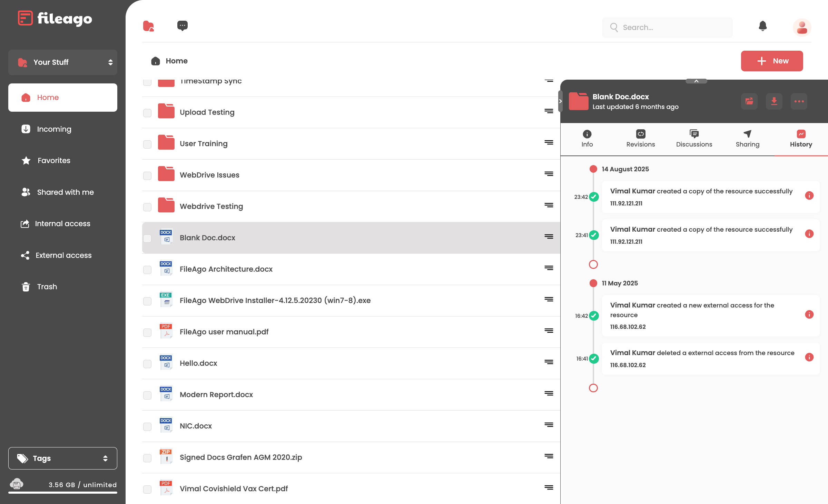Check the WebDrive Issues folder checkbox
Viewport: 828px width, 504px height.
pos(147,176)
